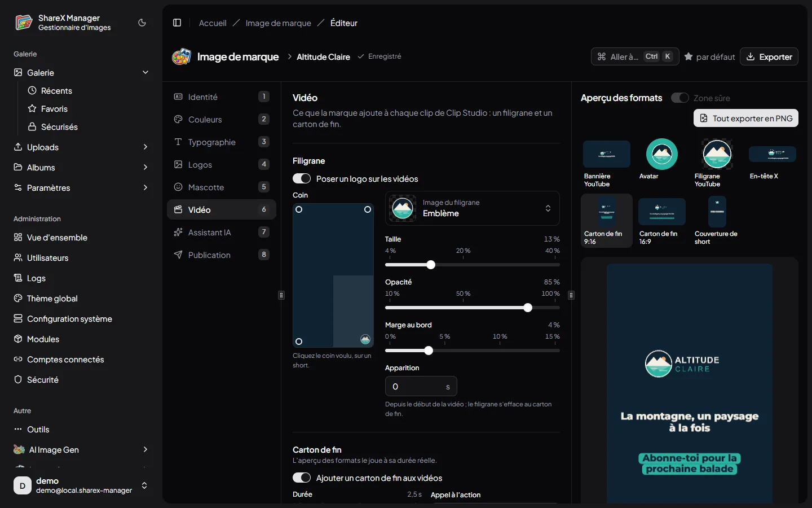Go to Accueil breadcrumb

pos(213,23)
